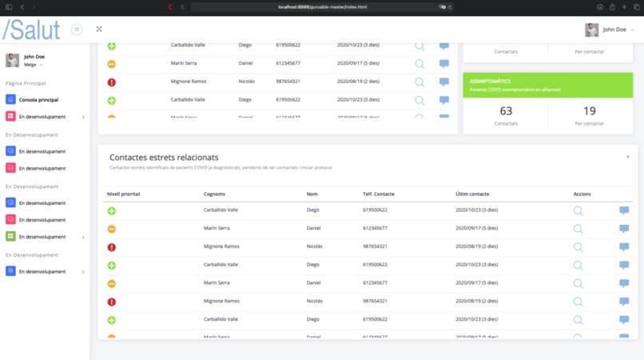This screenshot has width=644, height=360.
Task: Sort by Cognoms column header
Action: (x=214, y=194)
